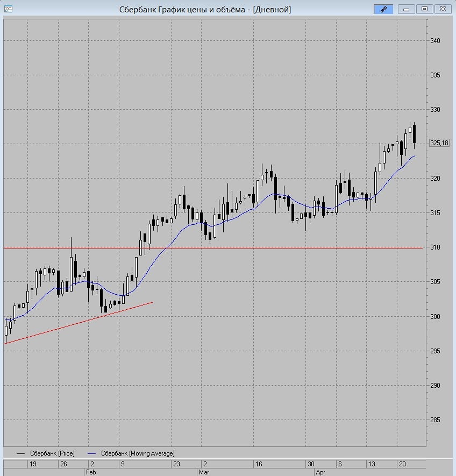Viewport: 456px width, 476px height.
Task: Select the red ascending trendline
Action: coord(79,323)
